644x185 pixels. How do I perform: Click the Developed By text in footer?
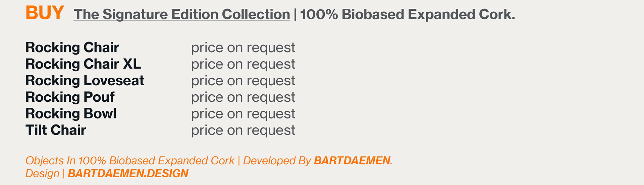tap(277, 161)
